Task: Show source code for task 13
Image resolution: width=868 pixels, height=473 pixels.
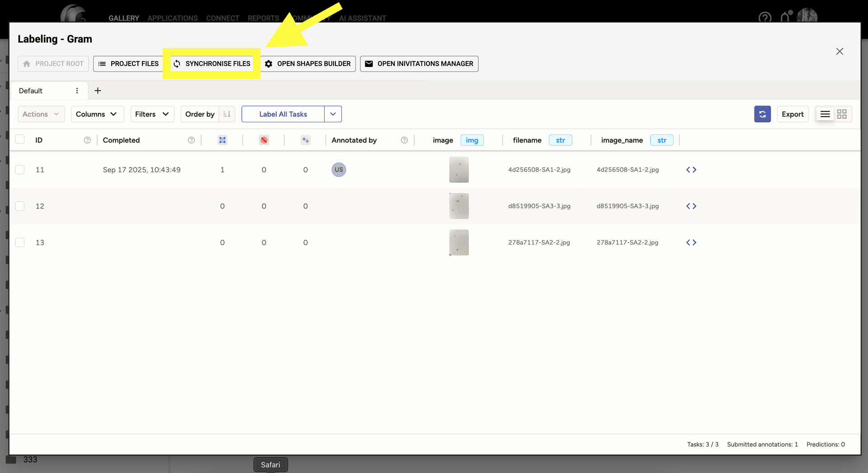Action: point(691,243)
